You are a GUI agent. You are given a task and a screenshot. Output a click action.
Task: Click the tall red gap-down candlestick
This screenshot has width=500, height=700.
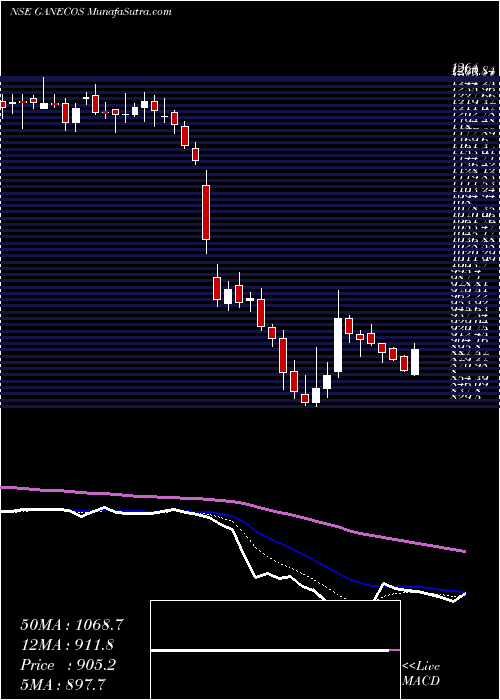(x=206, y=212)
